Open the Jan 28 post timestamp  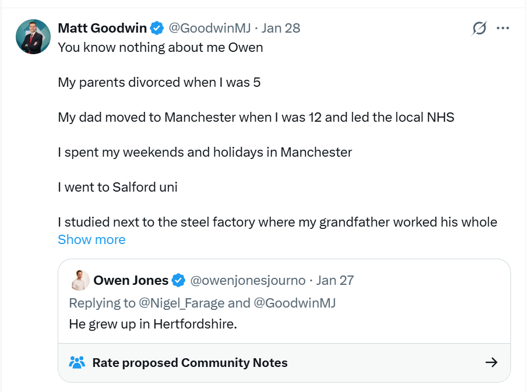click(281, 27)
